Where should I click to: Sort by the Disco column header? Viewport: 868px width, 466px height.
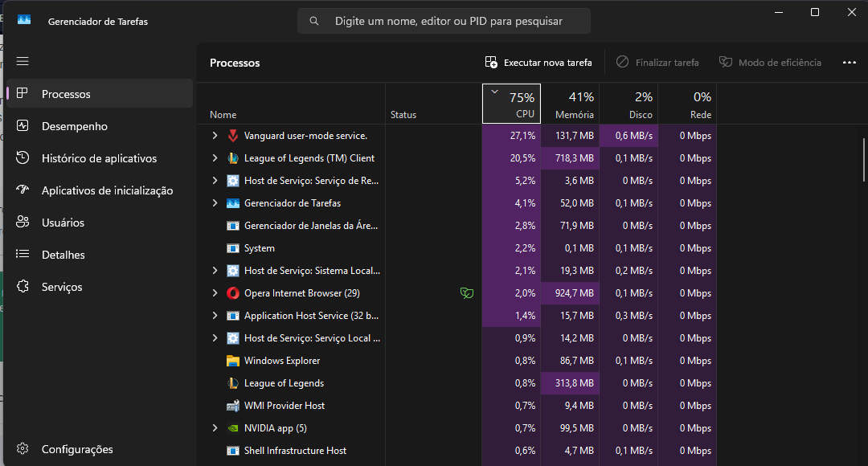point(628,104)
